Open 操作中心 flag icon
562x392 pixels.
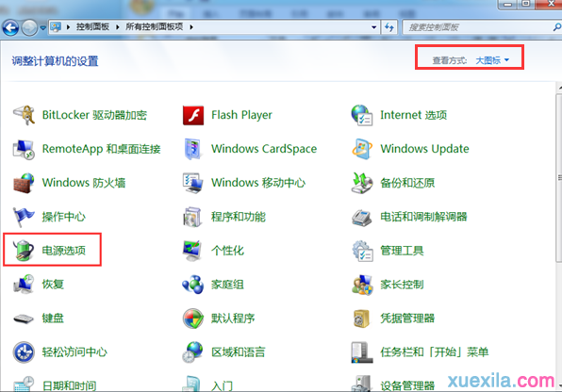[24, 217]
